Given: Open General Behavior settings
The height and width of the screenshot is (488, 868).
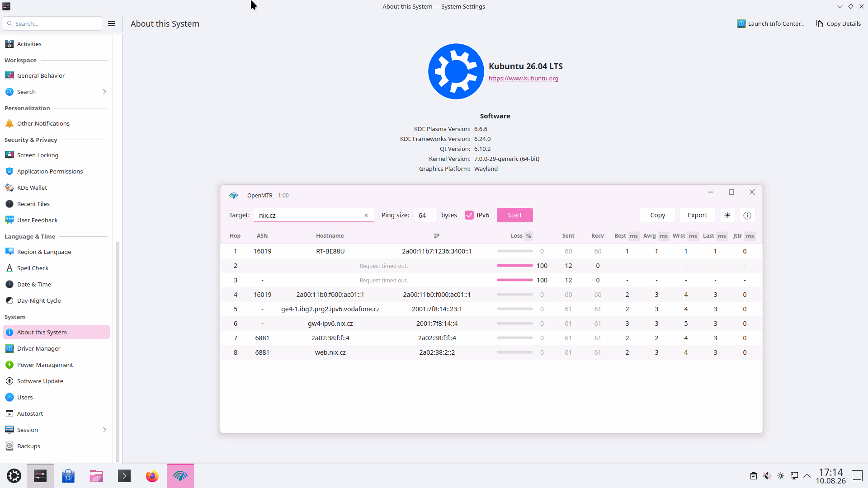Looking at the screenshot, I should click(56, 75).
